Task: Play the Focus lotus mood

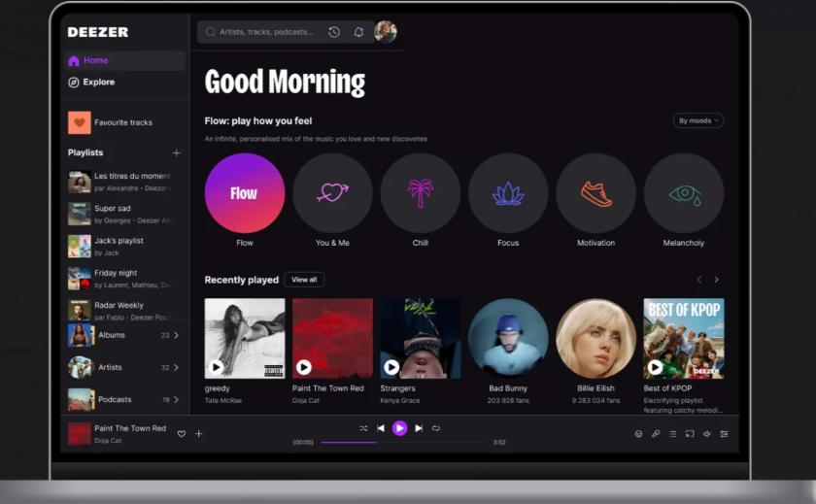Action: point(508,193)
